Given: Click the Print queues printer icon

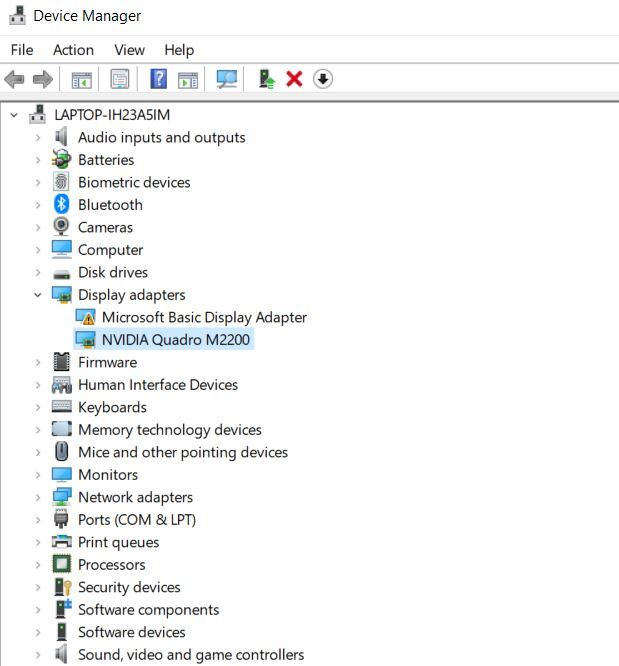Looking at the screenshot, I should coord(62,542).
